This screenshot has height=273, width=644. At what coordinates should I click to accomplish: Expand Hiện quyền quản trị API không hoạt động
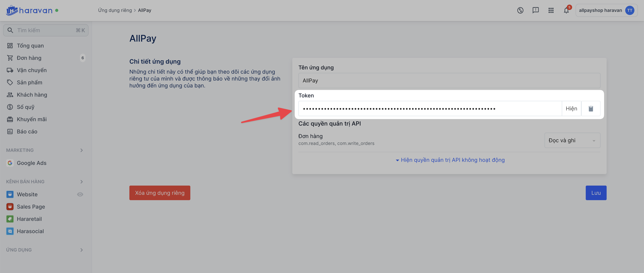click(450, 160)
